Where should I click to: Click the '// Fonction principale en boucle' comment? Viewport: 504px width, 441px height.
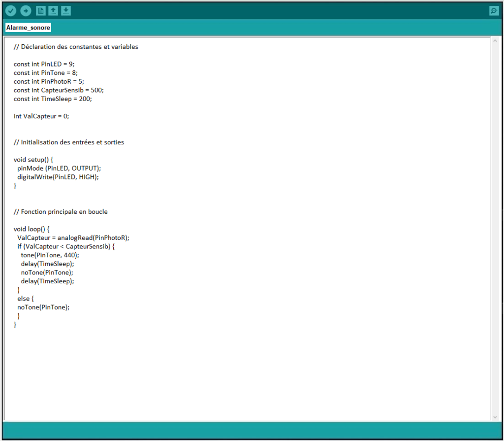(61, 211)
